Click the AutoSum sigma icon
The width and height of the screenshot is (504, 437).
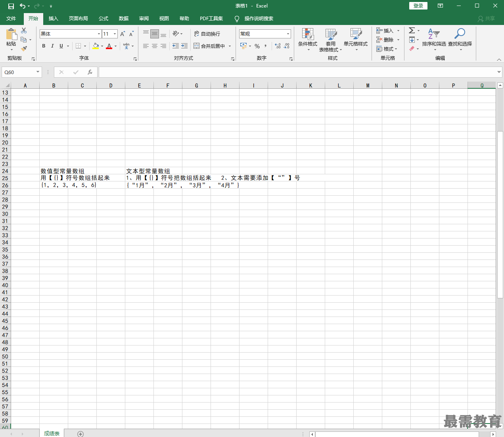412,31
